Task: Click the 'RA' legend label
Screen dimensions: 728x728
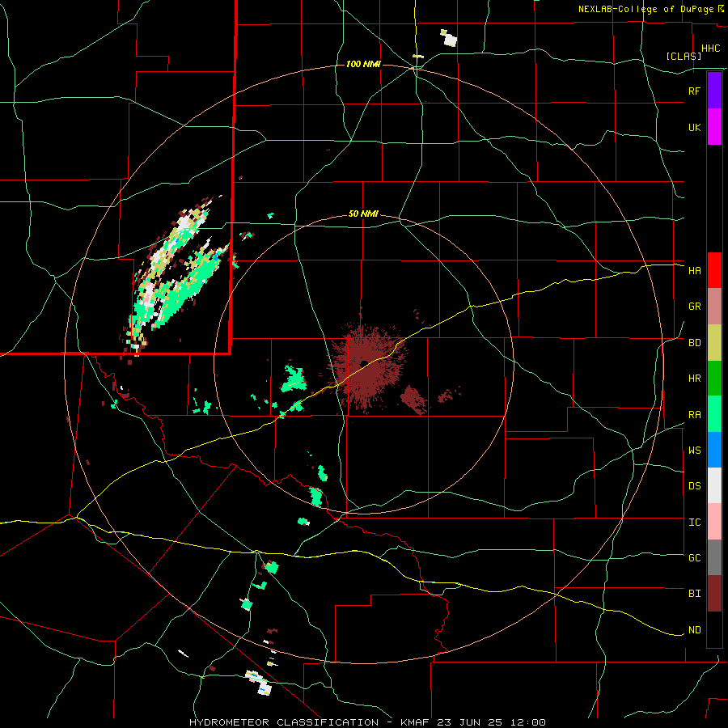Action: 694,415
